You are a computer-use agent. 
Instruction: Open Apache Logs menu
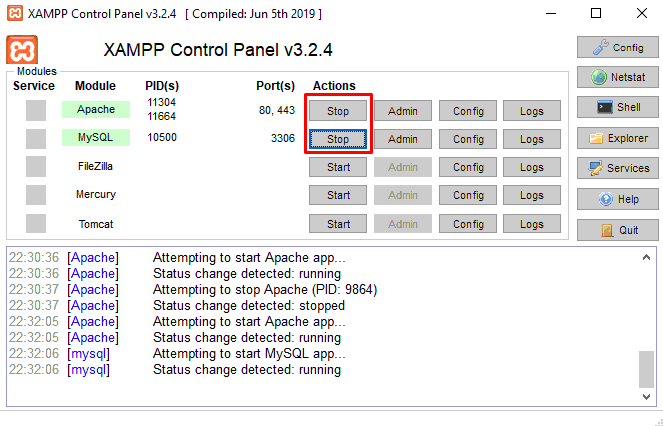pyautogui.click(x=532, y=111)
